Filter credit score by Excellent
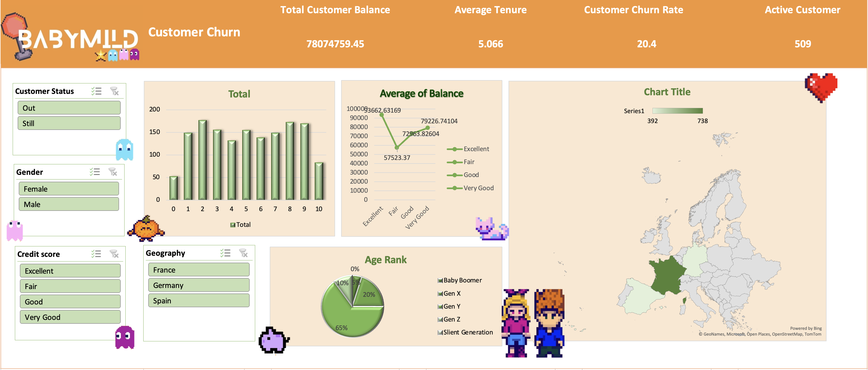868x370 pixels. (x=70, y=271)
